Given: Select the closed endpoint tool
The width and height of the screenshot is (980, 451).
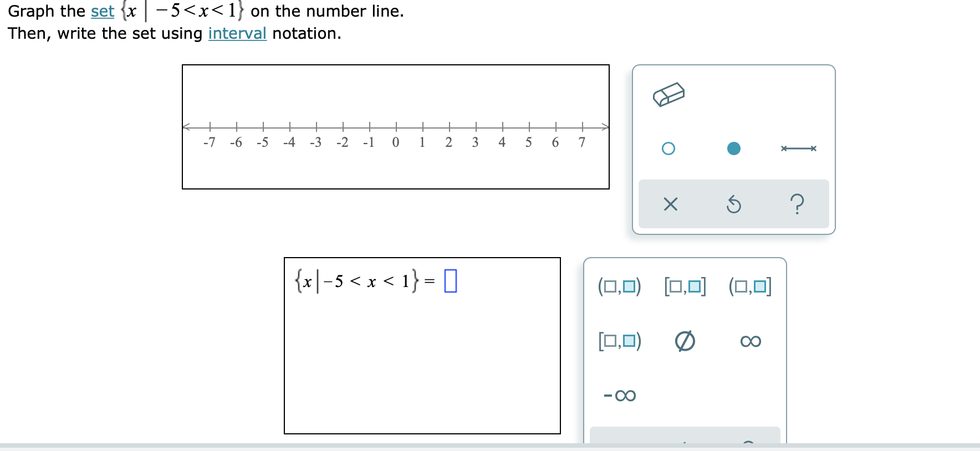Looking at the screenshot, I should (734, 148).
